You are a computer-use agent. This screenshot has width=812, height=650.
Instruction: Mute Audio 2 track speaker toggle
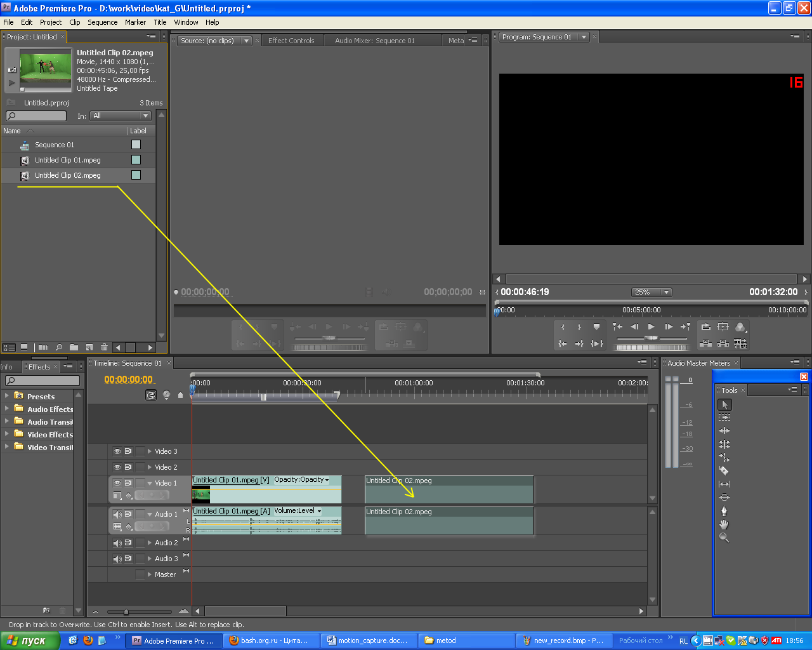click(117, 543)
